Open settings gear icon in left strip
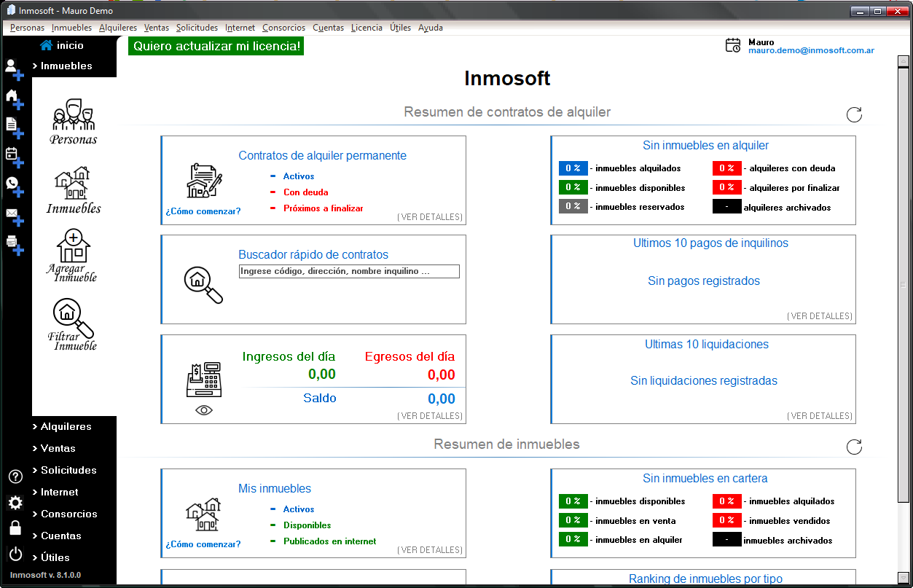913x588 pixels. tap(15, 503)
